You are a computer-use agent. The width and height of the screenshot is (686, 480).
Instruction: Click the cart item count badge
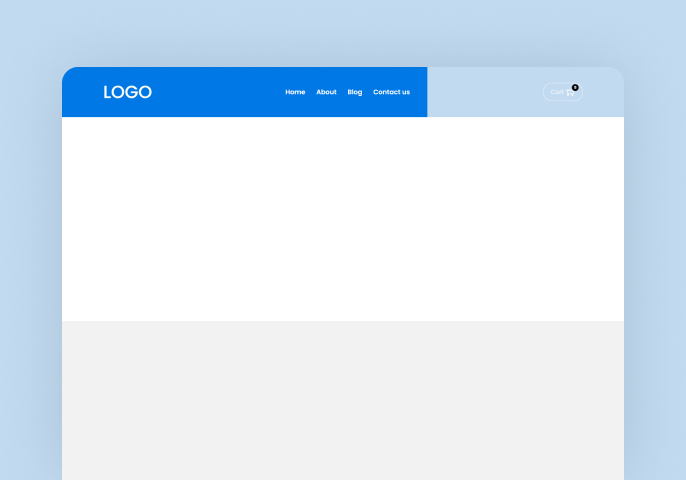[x=575, y=87]
